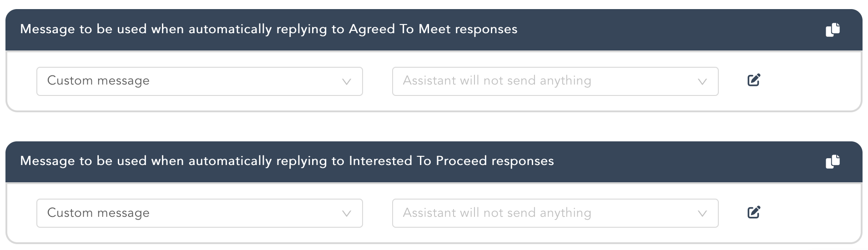Copy the Agreed To Meet message

[x=833, y=30]
